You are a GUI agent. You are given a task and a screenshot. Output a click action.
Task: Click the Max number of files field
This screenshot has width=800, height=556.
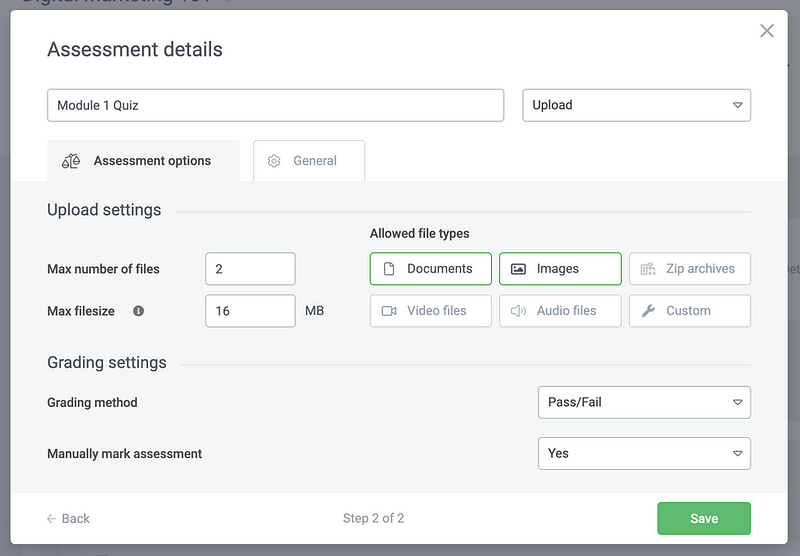point(251,269)
